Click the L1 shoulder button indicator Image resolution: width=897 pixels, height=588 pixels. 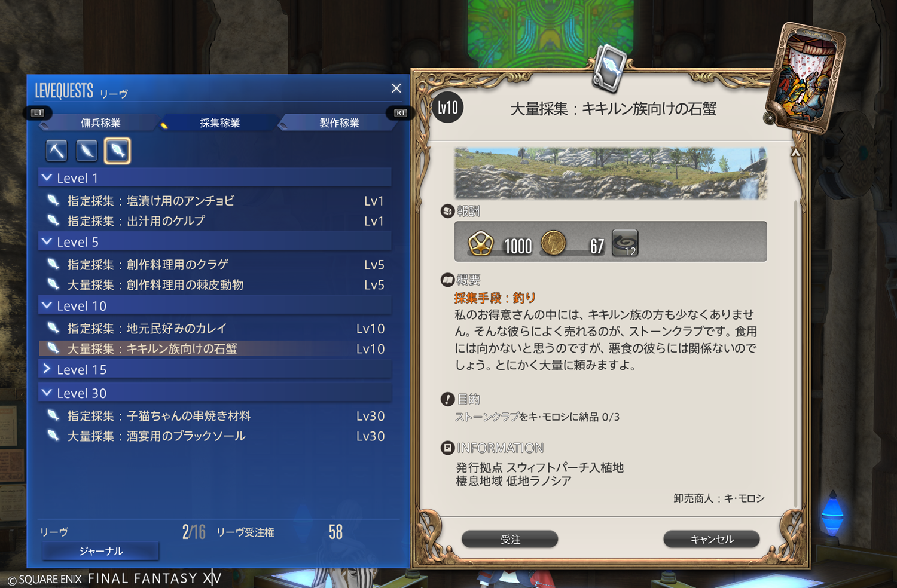click(38, 112)
